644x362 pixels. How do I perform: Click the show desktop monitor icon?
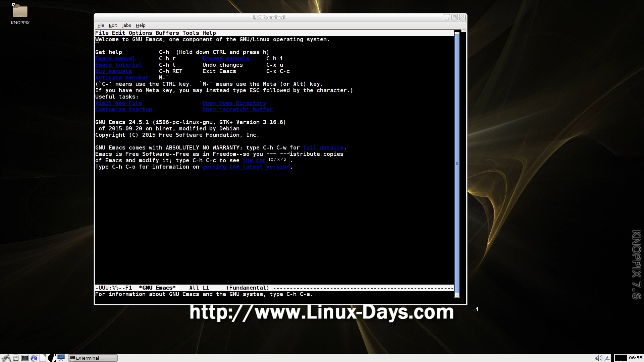61,358
